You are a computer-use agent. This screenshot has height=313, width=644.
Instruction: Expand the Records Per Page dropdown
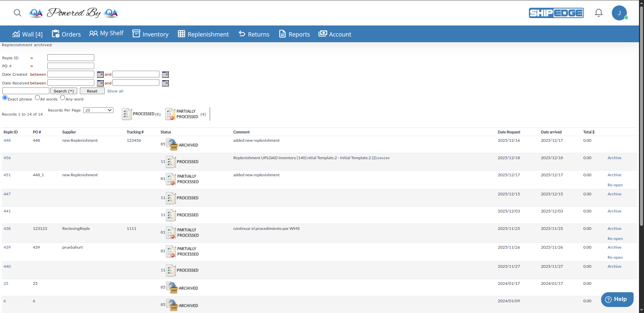tap(98, 110)
